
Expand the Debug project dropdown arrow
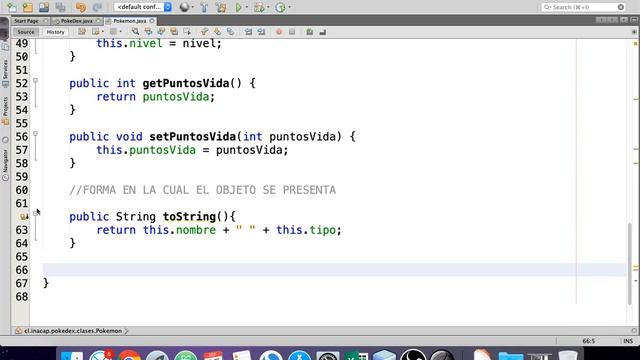268,7
